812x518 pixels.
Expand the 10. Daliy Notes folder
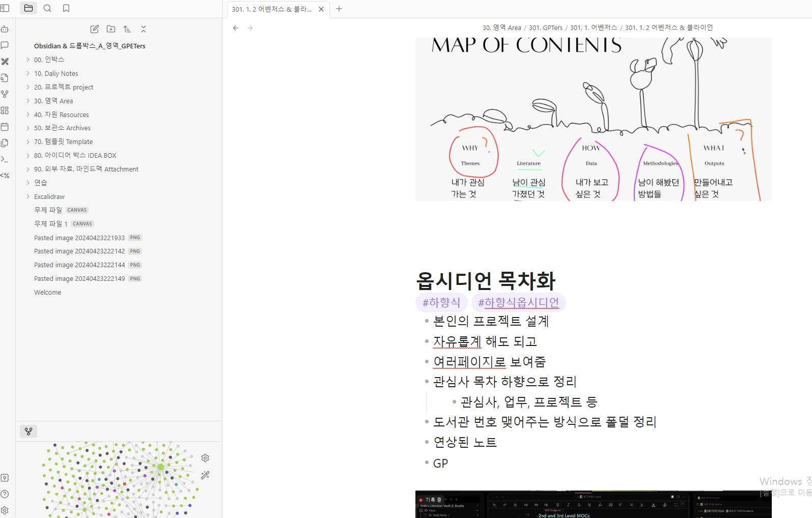pyautogui.click(x=28, y=73)
